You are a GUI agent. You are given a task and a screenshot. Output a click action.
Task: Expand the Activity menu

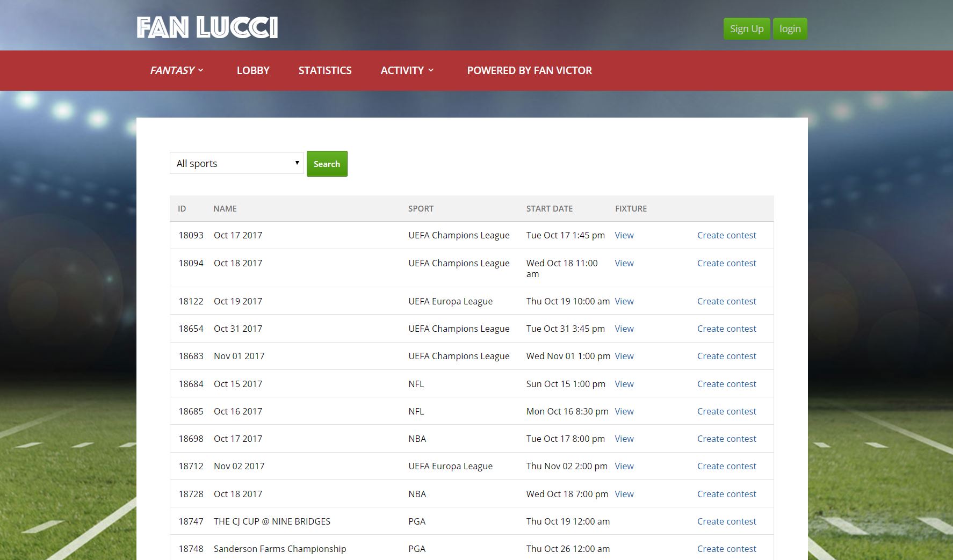click(x=407, y=70)
